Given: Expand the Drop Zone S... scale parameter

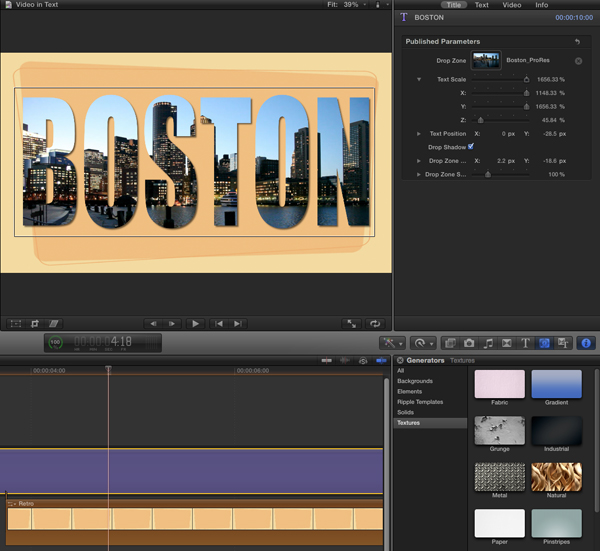Looking at the screenshot, I should coord(419,174).
